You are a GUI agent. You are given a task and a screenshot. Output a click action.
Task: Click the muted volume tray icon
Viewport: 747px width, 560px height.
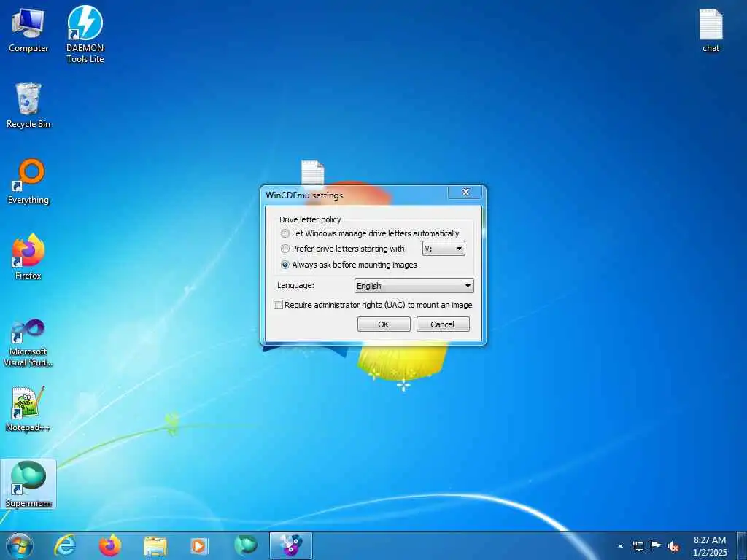(673, 546)
